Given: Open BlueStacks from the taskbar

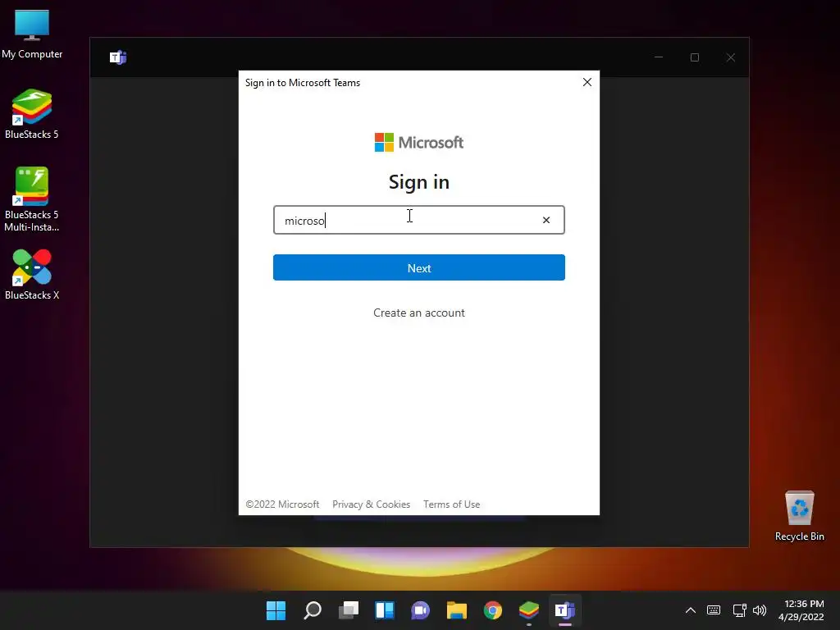Looking at the screenshot, I should coord(529,610).
